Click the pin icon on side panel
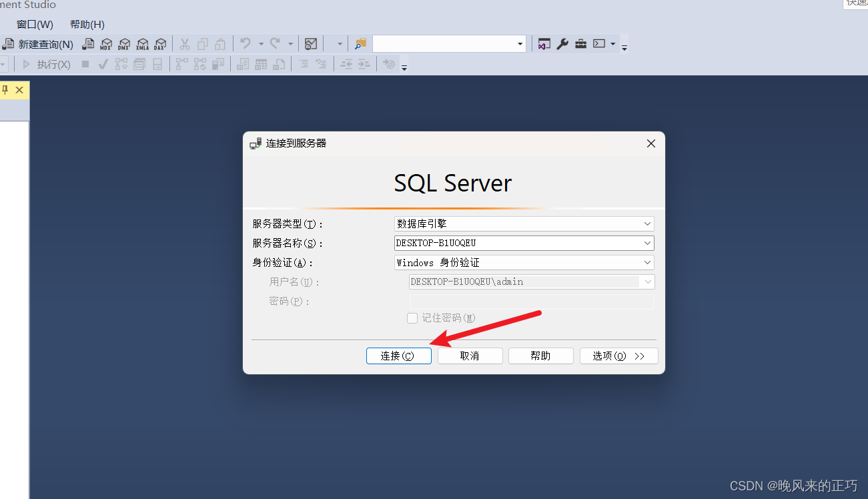Screen dimensions: 868x499 tap(5, 89)
